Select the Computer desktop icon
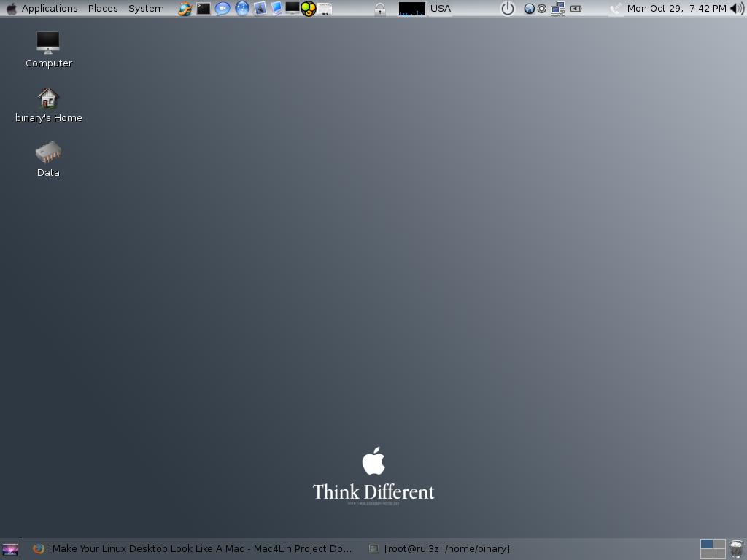Image resolution: width=747 pixels, height=560 pixels. [49, 50]
